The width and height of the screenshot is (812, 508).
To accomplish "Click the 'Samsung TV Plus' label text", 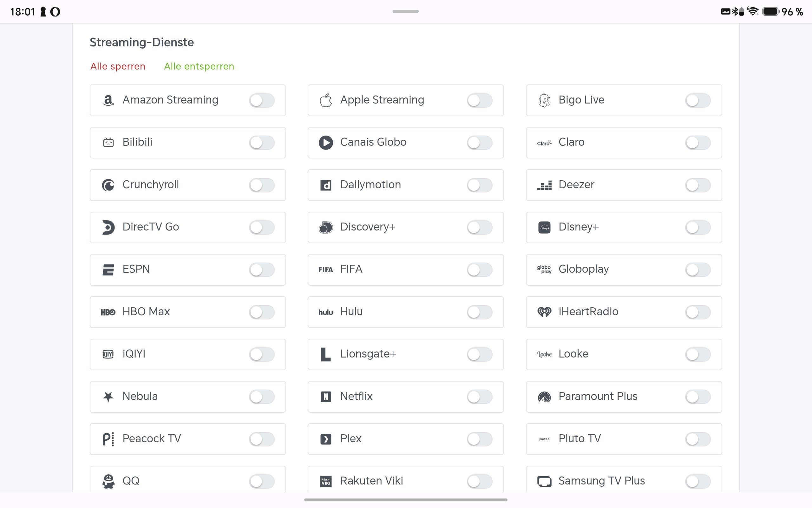I will (x=602, y=481).
